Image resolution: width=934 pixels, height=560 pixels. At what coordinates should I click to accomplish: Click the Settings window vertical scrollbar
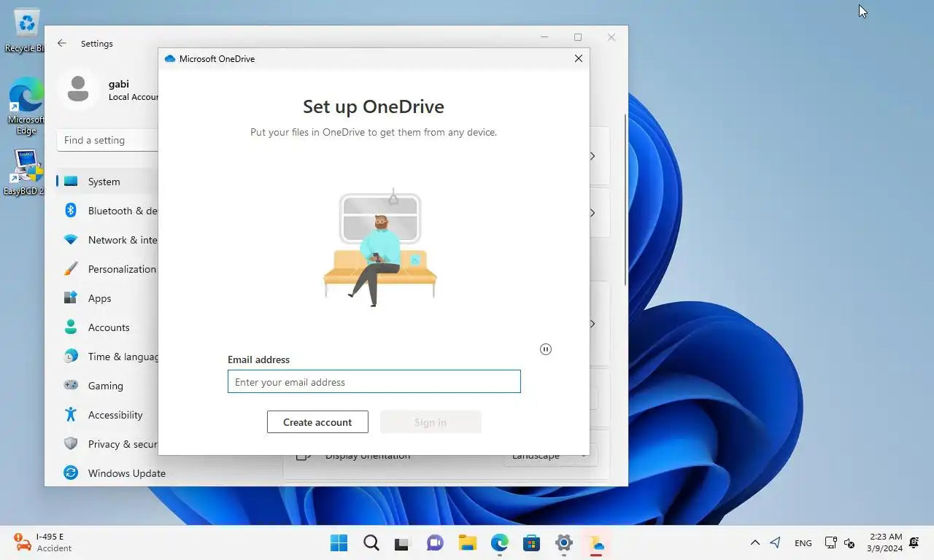click(x=625, y=201)
